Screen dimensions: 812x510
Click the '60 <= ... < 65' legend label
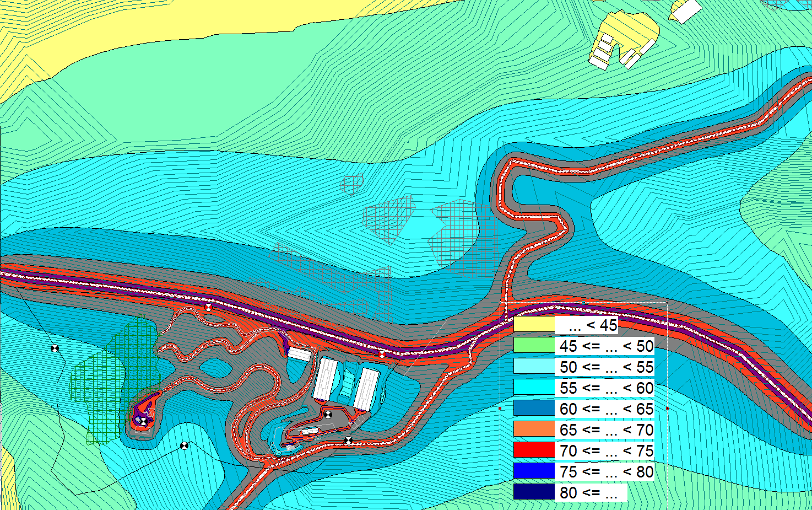tap(606, 409)
